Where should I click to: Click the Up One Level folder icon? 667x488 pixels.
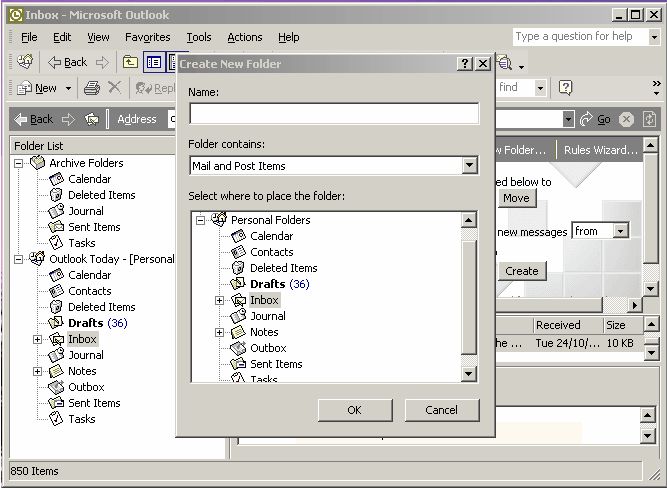pyautogui.click(x=130, y=63)
